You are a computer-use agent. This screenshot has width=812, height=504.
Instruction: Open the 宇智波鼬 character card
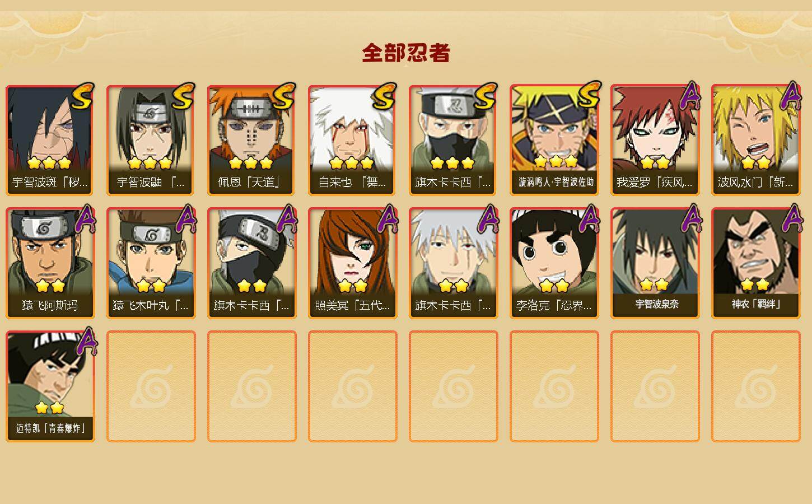tap(151, 140)
